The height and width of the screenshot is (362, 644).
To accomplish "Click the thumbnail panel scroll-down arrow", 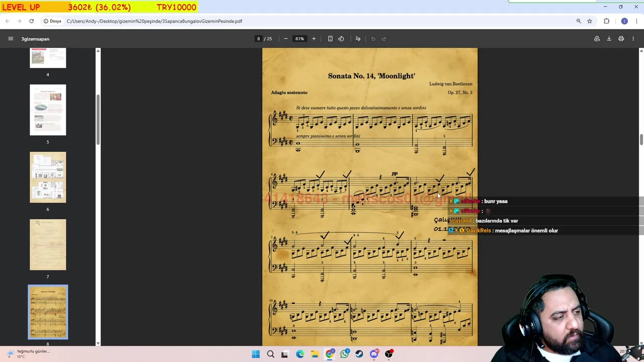I will click(98, 343).
